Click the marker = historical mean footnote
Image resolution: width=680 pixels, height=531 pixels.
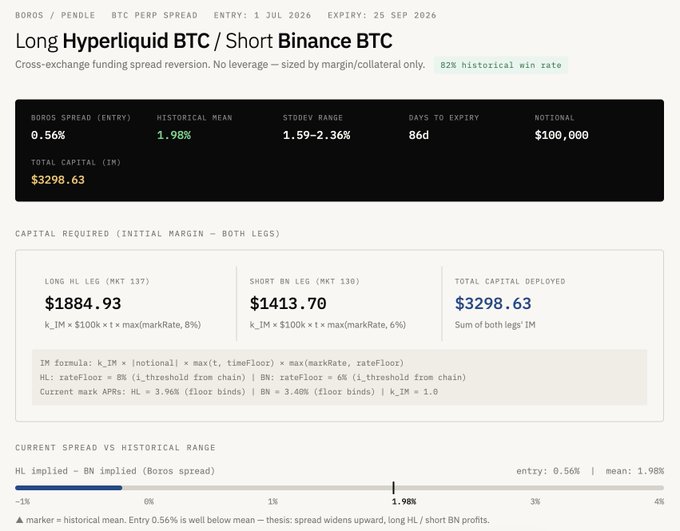click(252, 520)
